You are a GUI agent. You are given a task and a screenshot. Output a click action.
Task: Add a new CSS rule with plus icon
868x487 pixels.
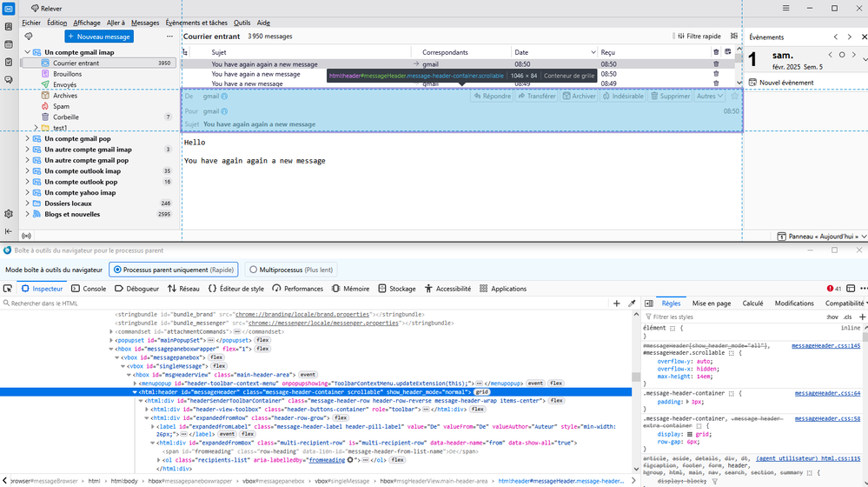pos(862,317)
